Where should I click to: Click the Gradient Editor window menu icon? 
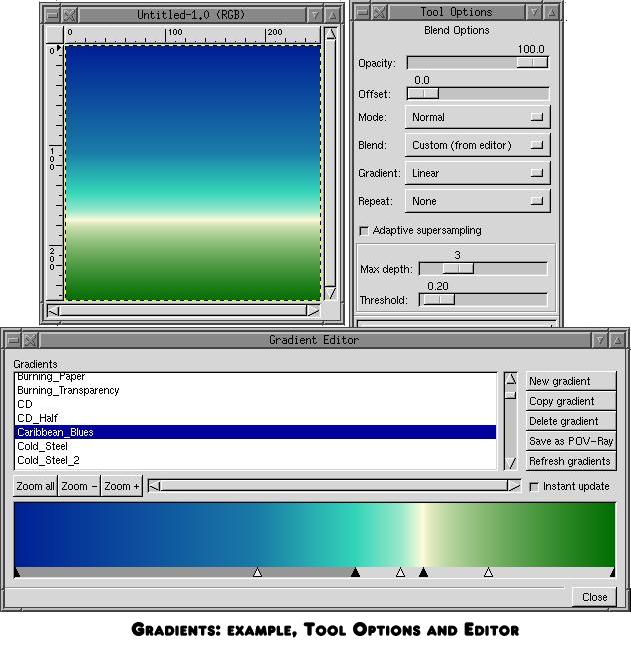(12, 340)
